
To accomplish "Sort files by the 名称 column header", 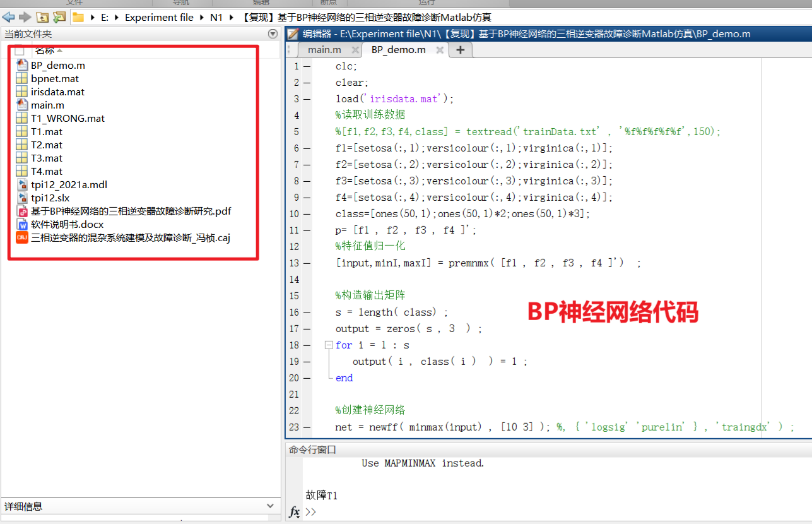I will [x=44, y=50].
